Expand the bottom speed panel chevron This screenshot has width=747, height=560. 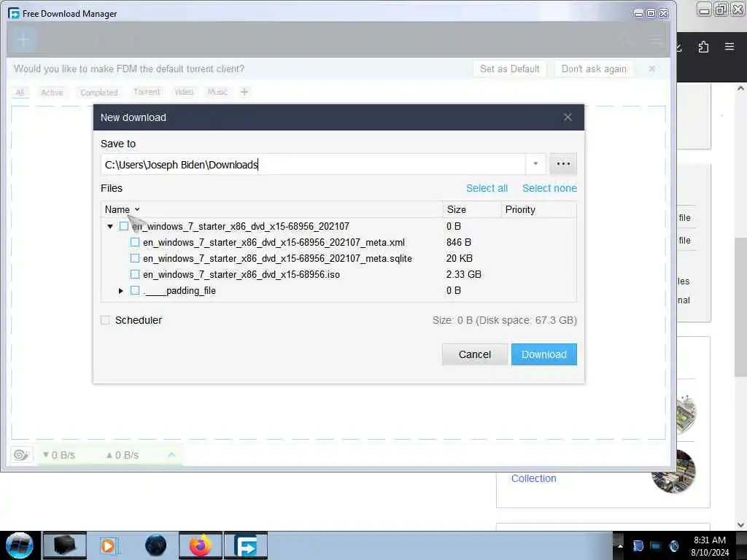(171, 455)
